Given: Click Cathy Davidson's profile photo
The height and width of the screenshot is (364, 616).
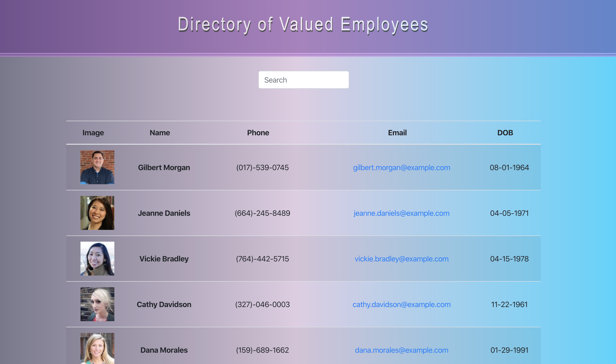Looking at the screenshot, I should click(x=97, y=304).
